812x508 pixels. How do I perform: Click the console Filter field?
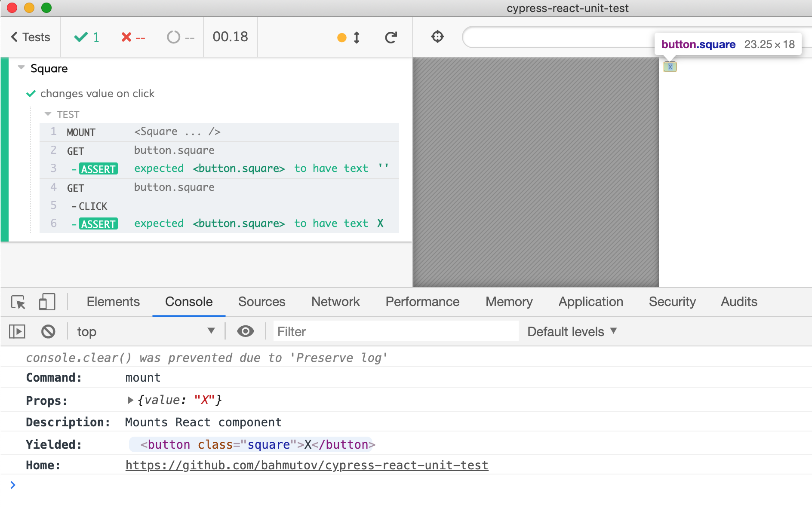[x=396, y=331]
